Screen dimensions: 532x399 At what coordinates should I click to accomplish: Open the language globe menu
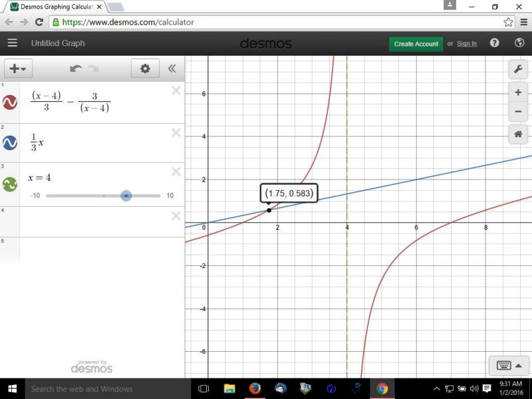click(519, 43)
